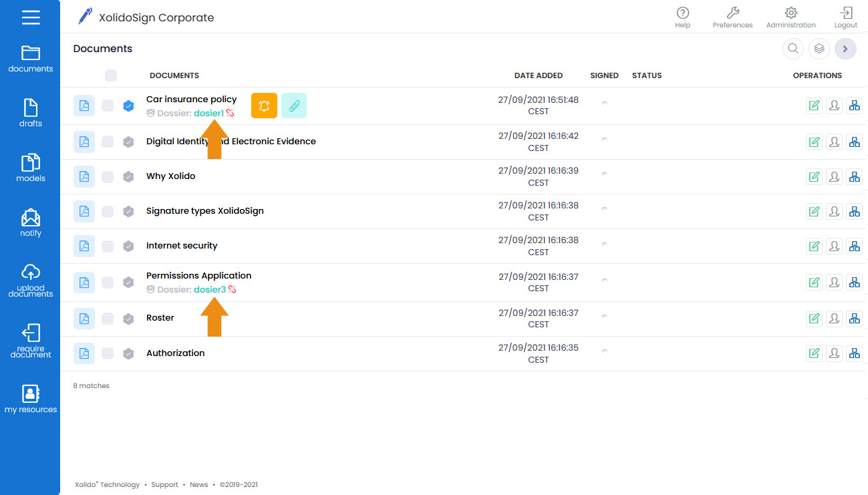Image resolution: width=868 pixels, height=495 pixels.
Task: Click the verified badge of Car insurance policy
Action: coord(129,106)
